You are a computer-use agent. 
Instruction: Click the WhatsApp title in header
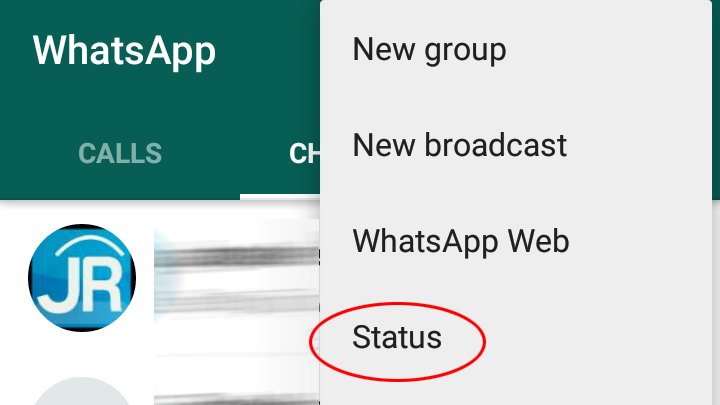[124, 50]
